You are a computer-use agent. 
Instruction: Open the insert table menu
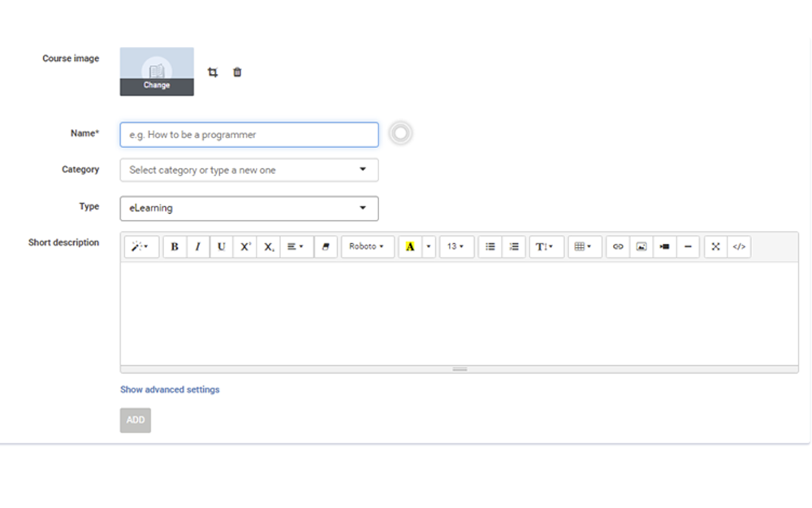(584, 247)
